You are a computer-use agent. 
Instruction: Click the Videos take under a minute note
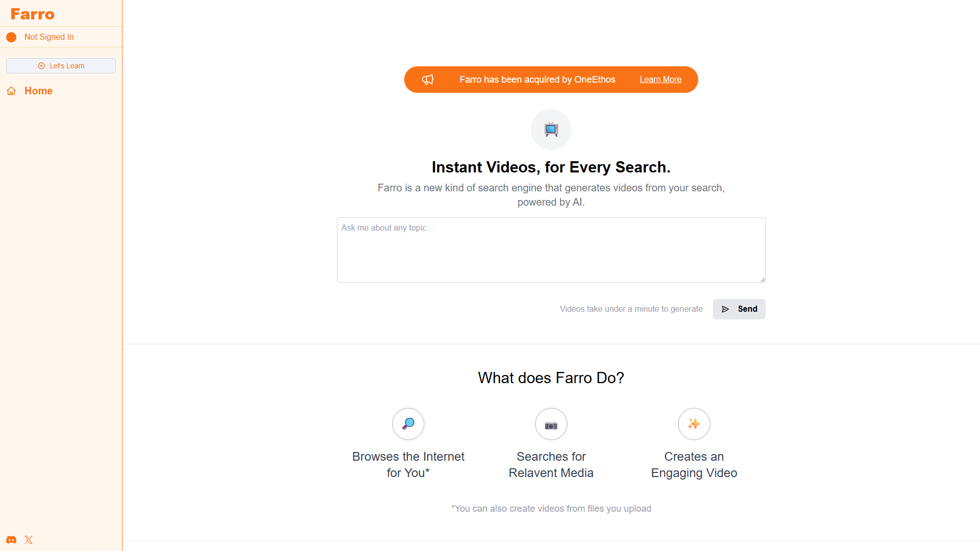(631, 309)
